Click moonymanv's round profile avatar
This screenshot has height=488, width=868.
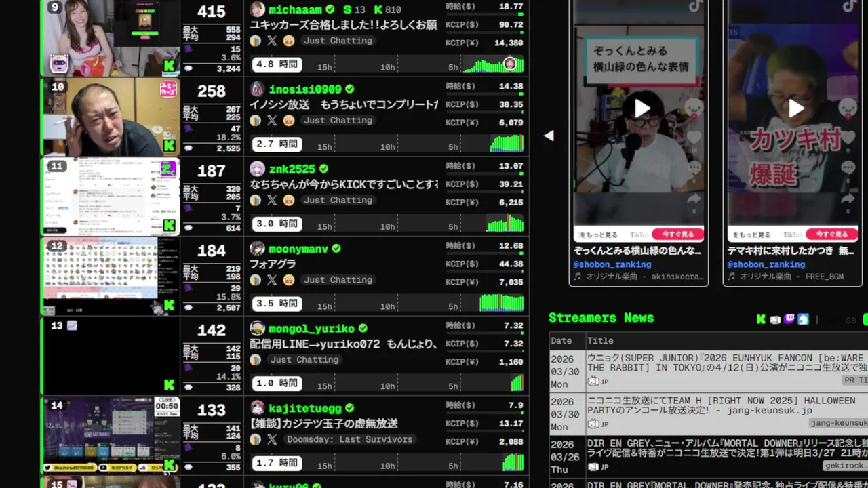(258, 249)
